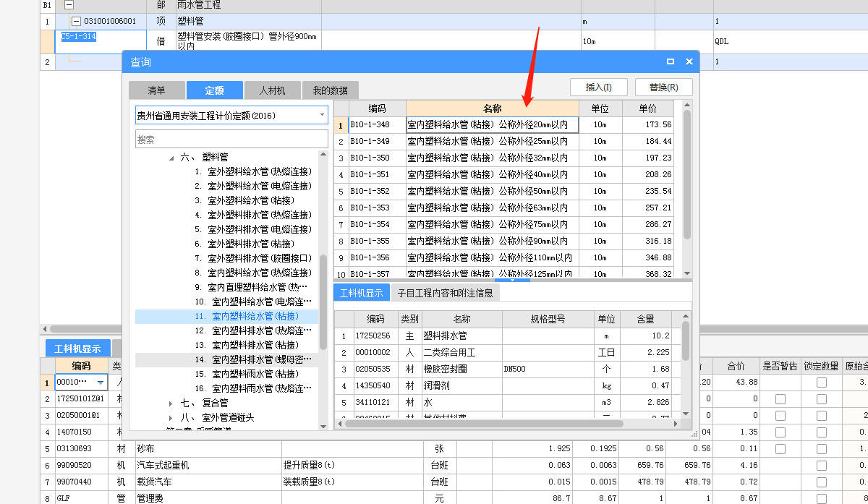Switch to the 清单 tab
The image size is (868, 504).
[x=156, y=90]
